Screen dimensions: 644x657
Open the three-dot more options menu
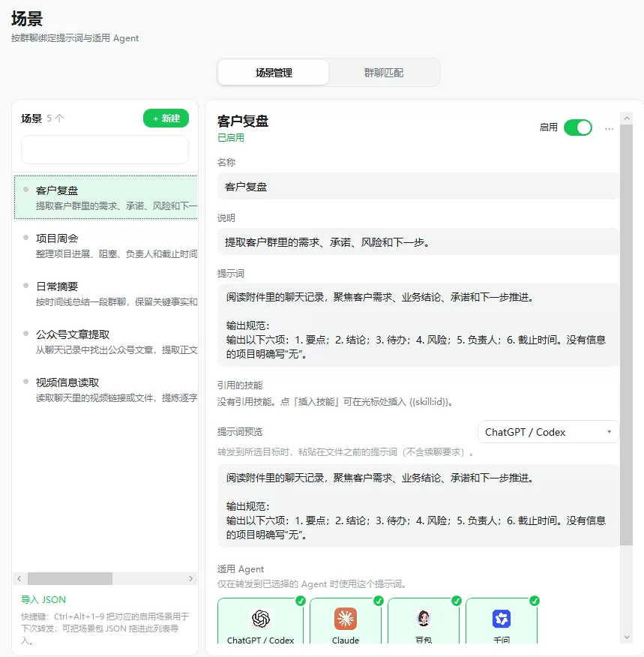609,129
